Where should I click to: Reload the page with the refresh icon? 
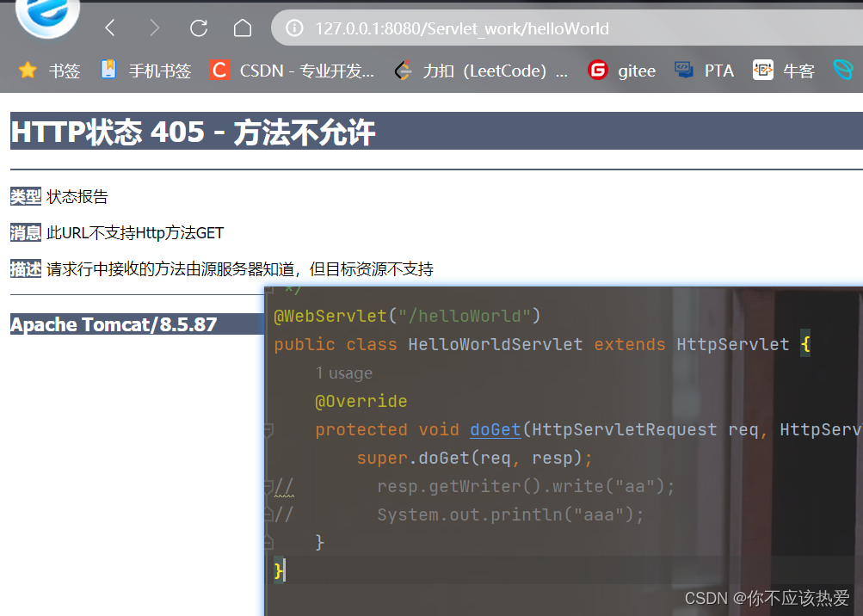tap(198, 27)
